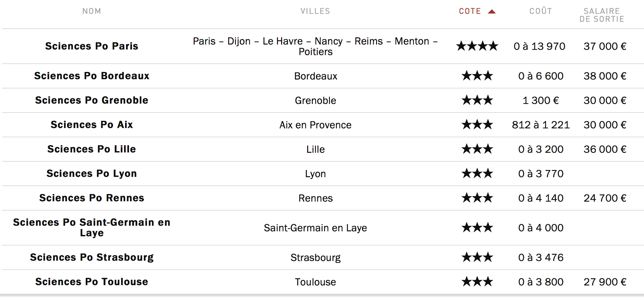Image resolution: width=644 pixels, height=297 pixels.
Task: Click Sciences Po Lyon name
Action: pyautogui.click(x=92, y=174)
